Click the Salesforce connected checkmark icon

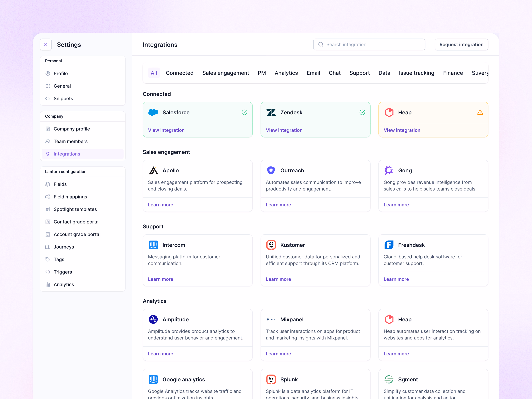pyautogui.click(x=244, y=112)
